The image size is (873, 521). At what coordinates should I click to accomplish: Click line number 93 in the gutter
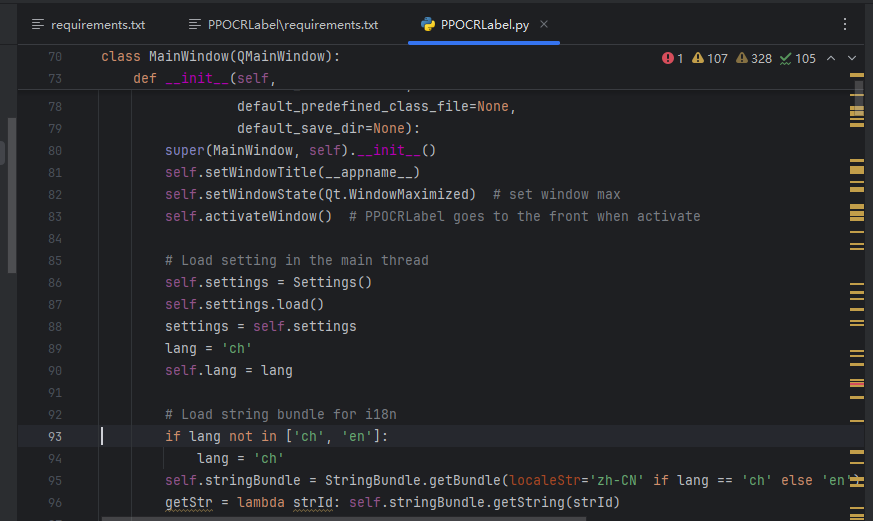point(55,436)
